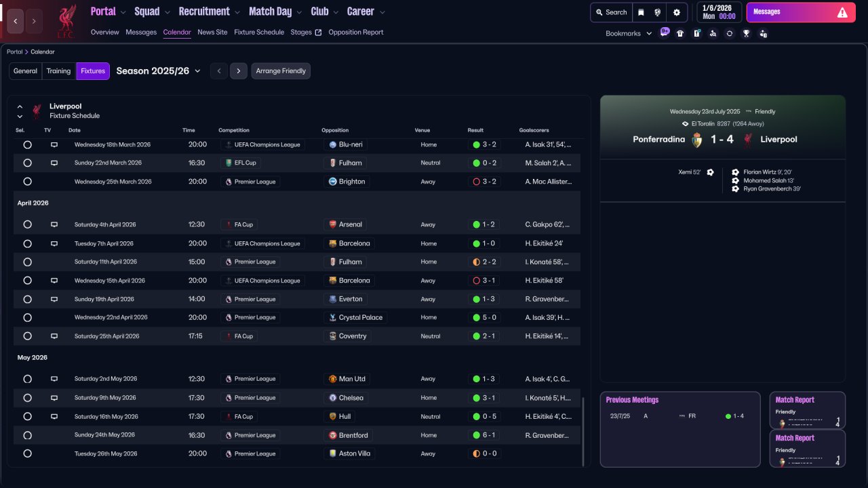Viewport: 868px width, 488px height.
Task: Open the Season 2025/26 dropdown
Action: (x=159, y=71)
